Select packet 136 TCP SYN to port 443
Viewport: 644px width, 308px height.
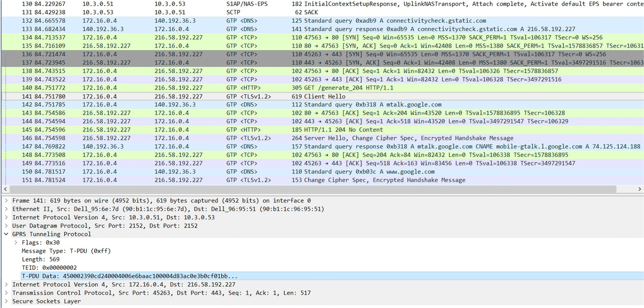[x=323, y=54]
